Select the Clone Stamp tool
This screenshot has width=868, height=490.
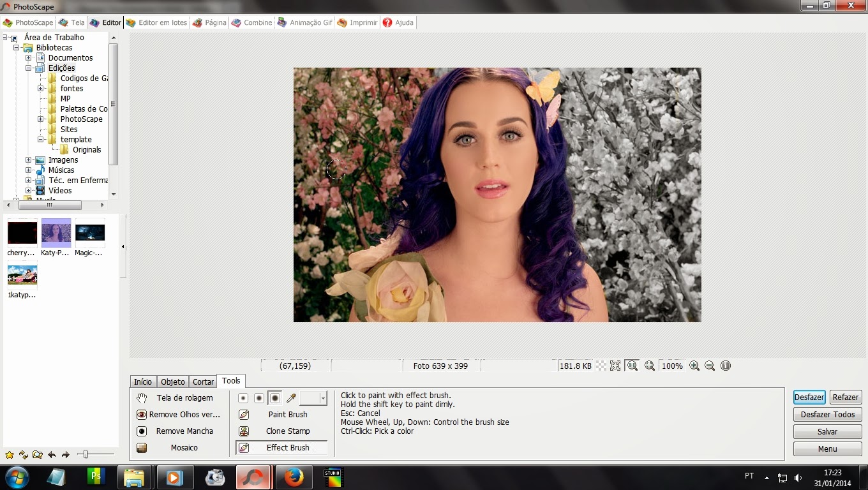[x=281, y=431]
